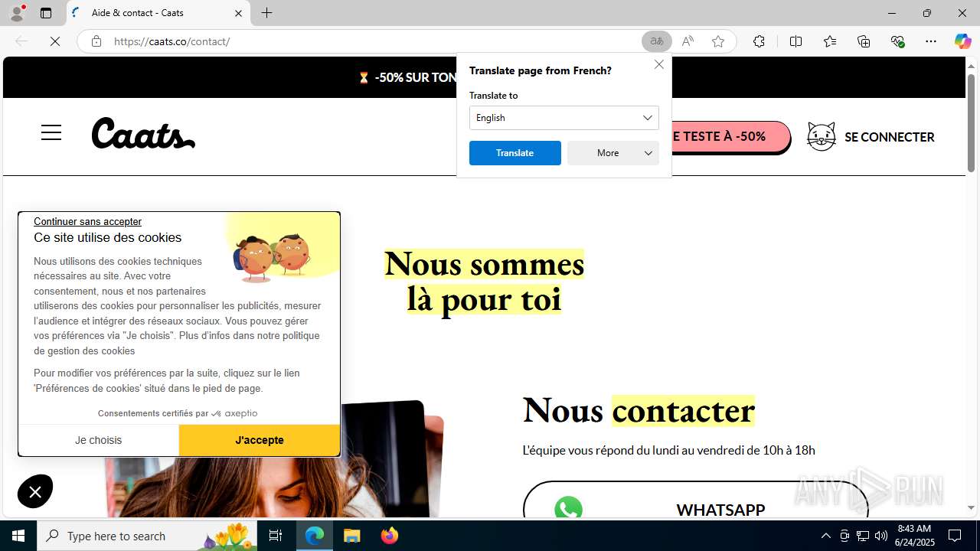Open the notification center icon
The image size is (980, 551).
pyautogui.click(x=955, y=536)
